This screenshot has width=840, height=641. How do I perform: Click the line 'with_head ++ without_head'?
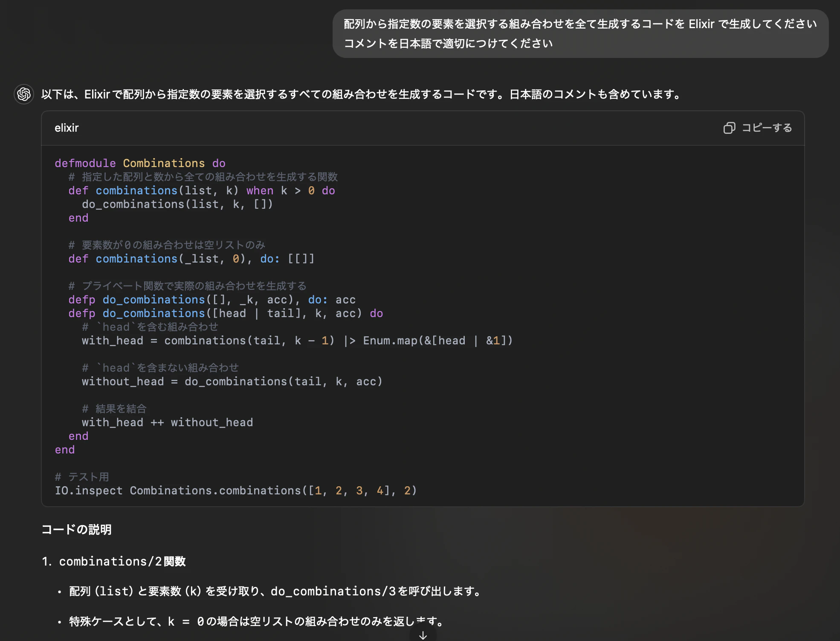pos(168,422)
